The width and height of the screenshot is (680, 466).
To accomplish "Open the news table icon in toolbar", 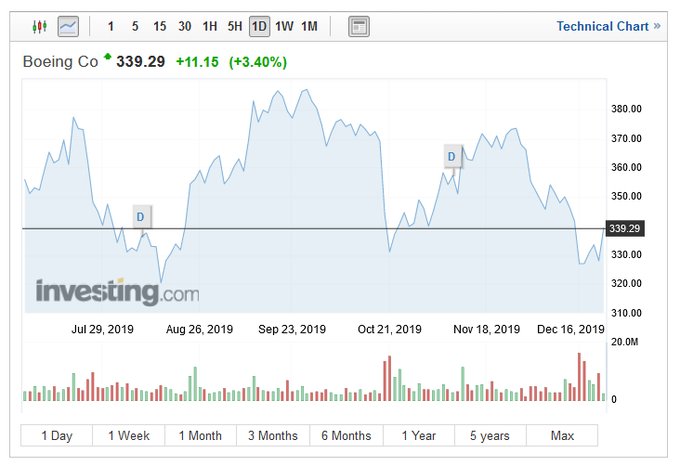I will coord(359,27).
